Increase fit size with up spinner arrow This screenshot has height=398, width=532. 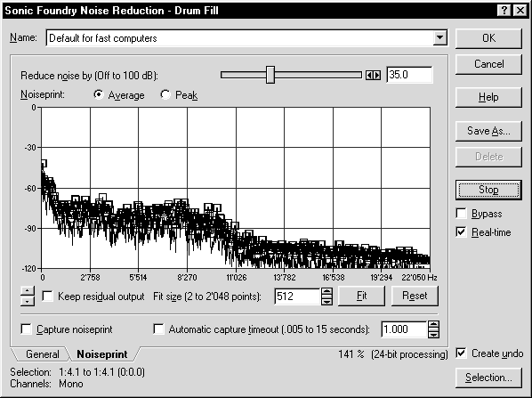[326, 292]
